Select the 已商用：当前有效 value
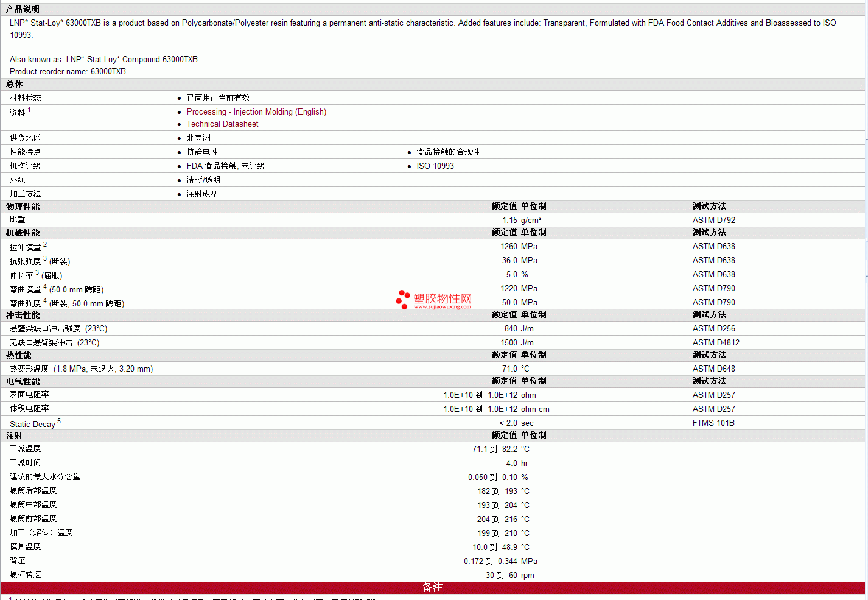 pyautogui.click(x=218, y=98)
